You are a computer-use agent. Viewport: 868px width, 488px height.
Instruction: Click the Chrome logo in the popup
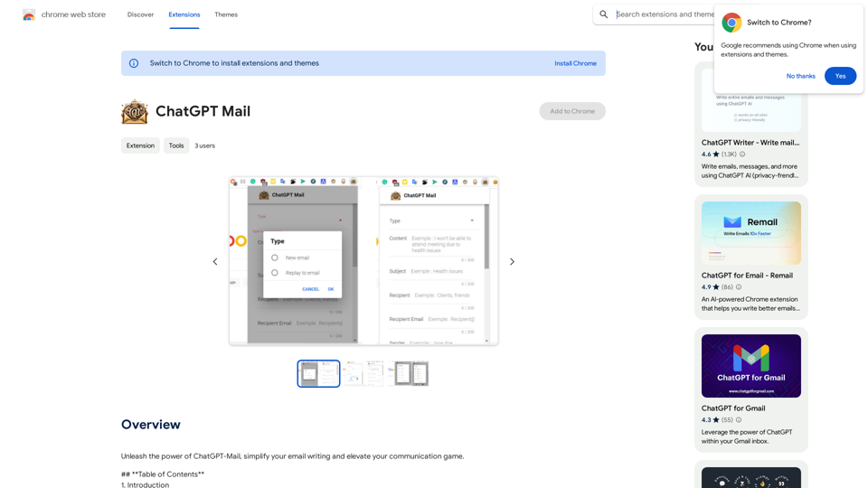[x=731, y=22]
